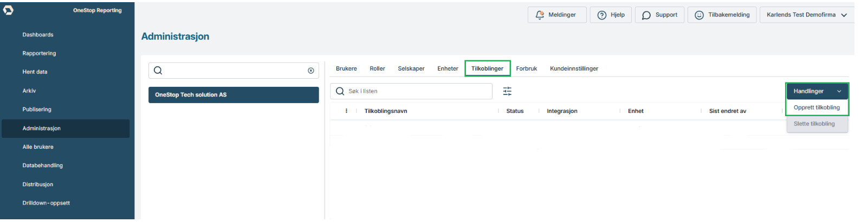Go to Hent data in sidebar

35,72
